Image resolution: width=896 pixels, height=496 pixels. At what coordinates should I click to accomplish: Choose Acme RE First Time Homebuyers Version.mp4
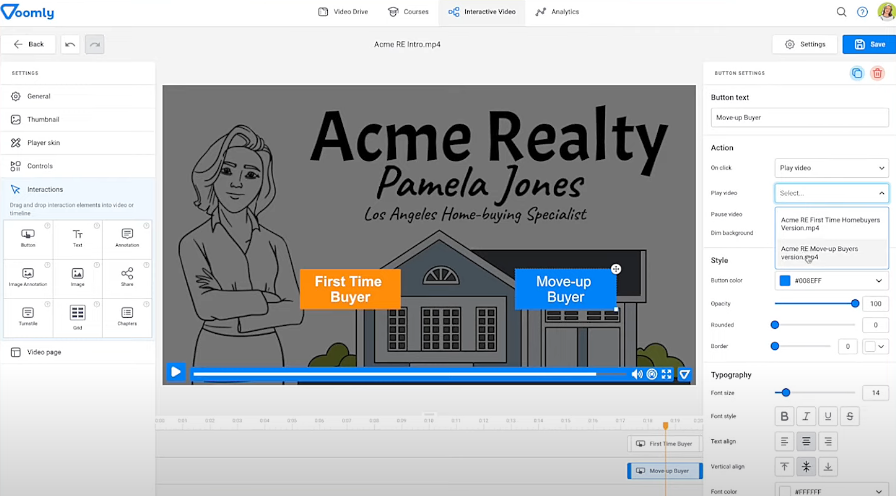[x=831, y=223]
